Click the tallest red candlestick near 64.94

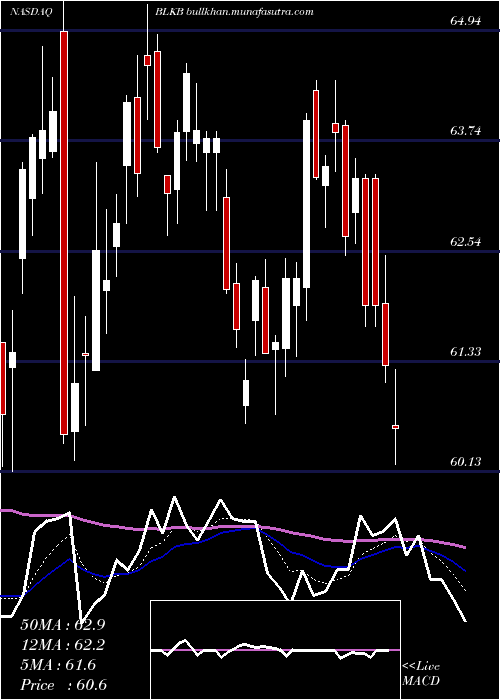(64, 233)
